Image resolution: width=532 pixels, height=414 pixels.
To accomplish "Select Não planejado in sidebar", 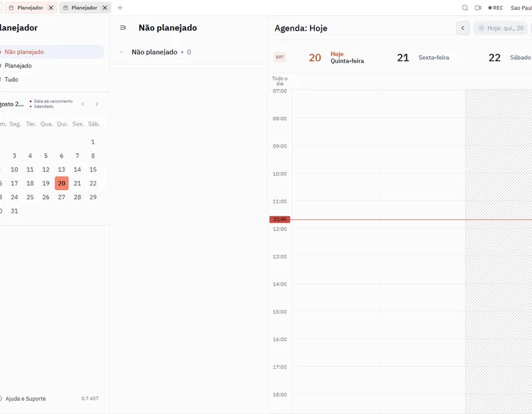I will coord(51,52).
